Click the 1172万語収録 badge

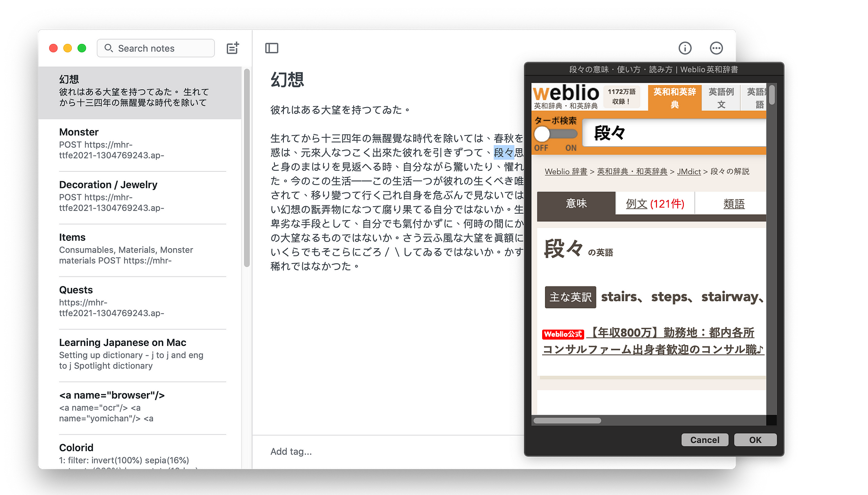621,97
